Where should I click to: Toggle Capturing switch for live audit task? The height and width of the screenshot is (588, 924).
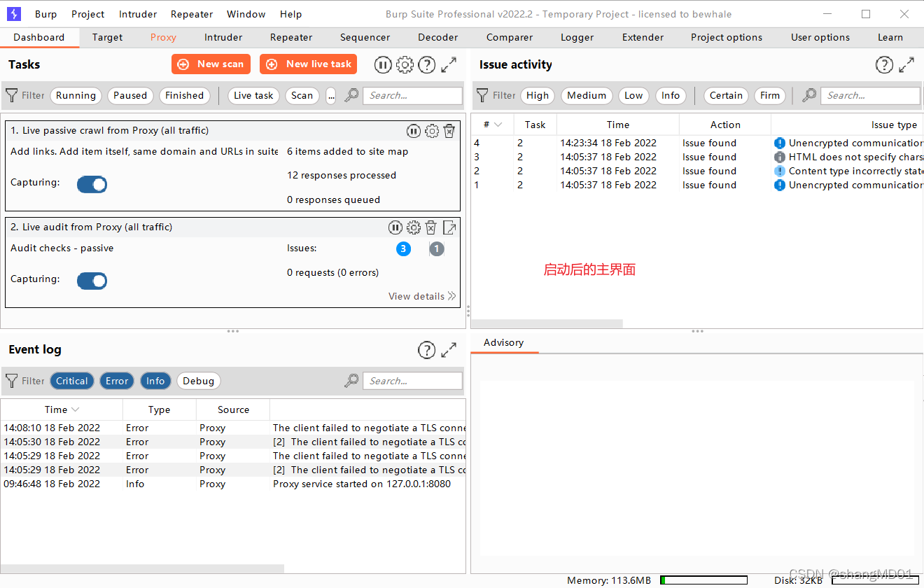92,281
